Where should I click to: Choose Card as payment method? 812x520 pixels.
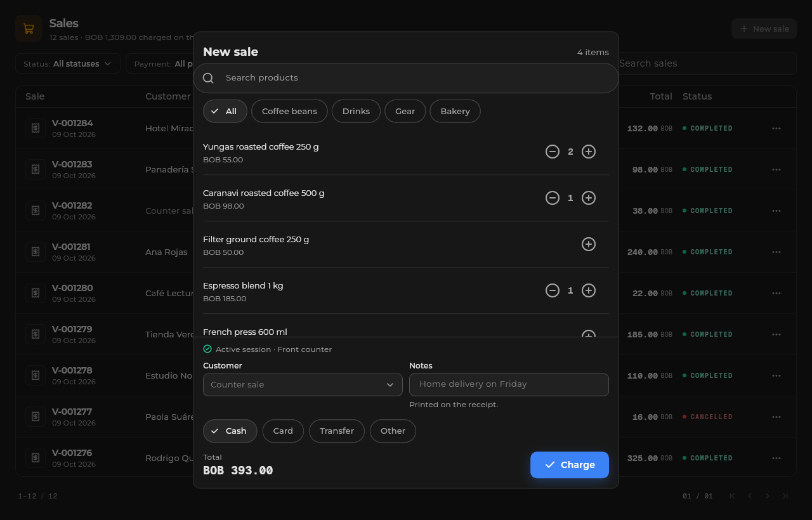tap(283, 431)
